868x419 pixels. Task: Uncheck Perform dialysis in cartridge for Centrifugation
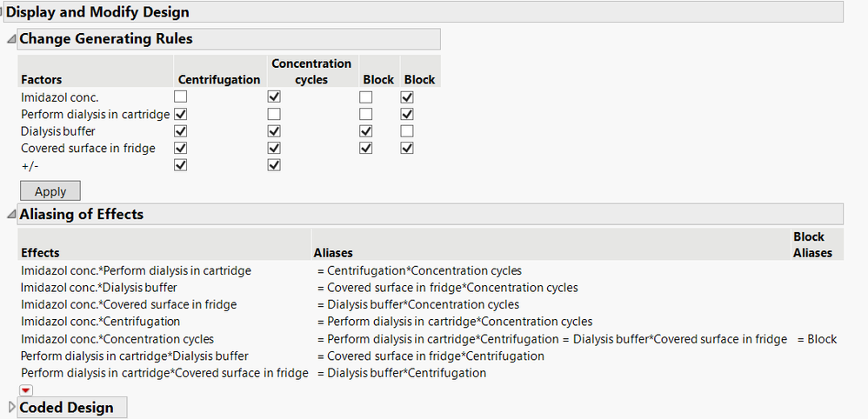coord(181,114)
